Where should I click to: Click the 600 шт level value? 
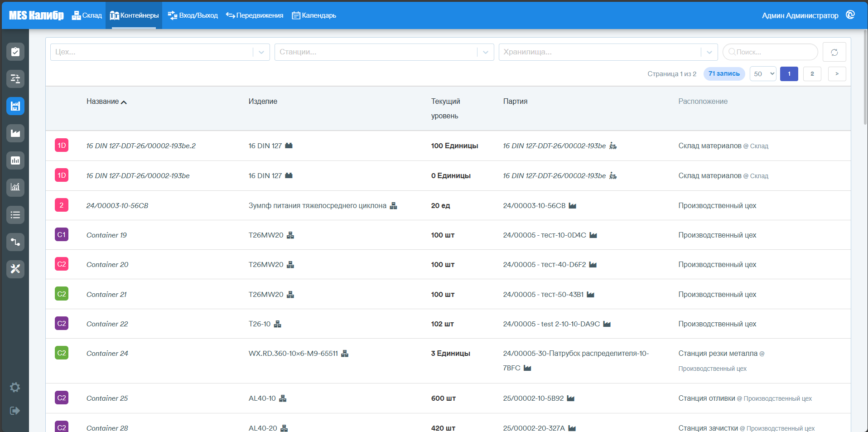[x=444, y=398]
